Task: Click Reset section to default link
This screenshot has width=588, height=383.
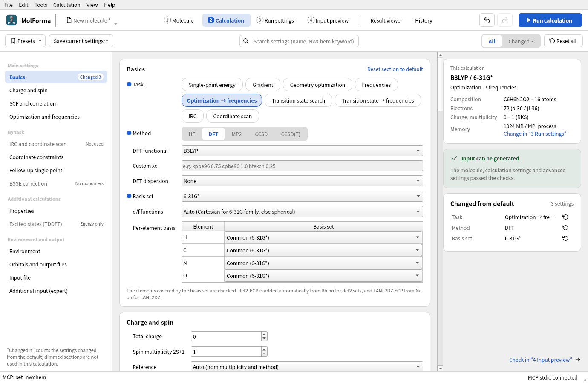Action: 395,69
